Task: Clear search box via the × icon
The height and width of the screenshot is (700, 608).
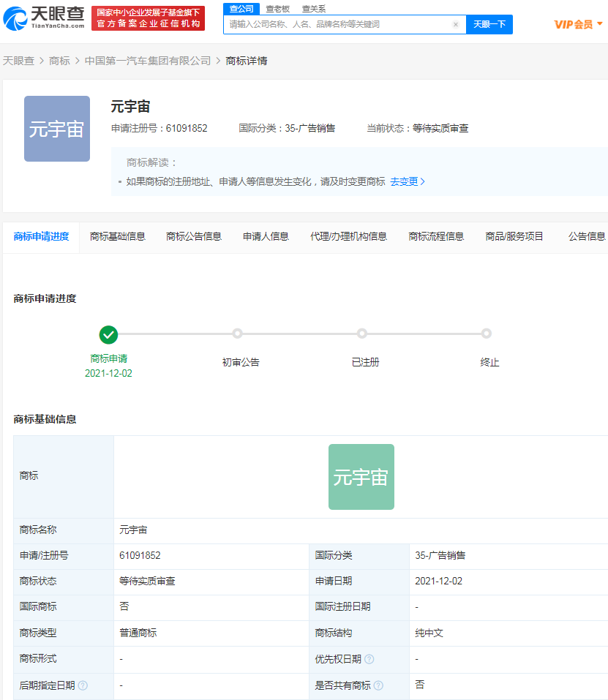Action: pyautogui.click(x=455, y=24)
